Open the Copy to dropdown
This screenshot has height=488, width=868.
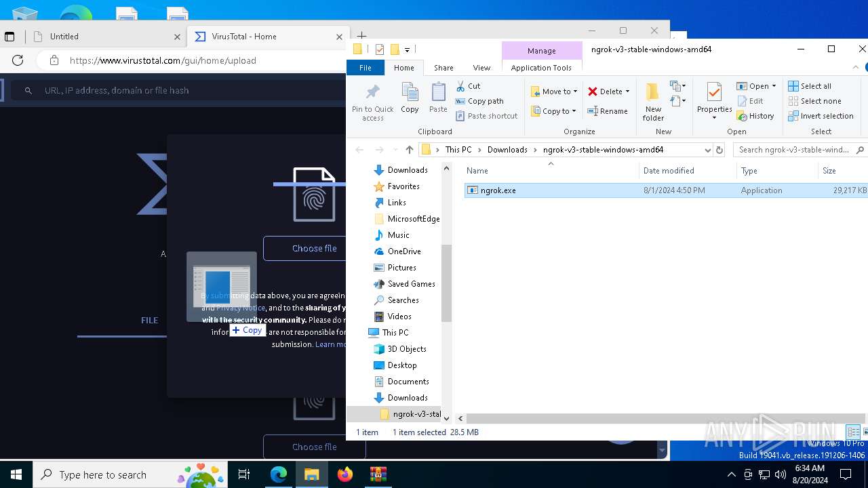click(x=553, y=111)
